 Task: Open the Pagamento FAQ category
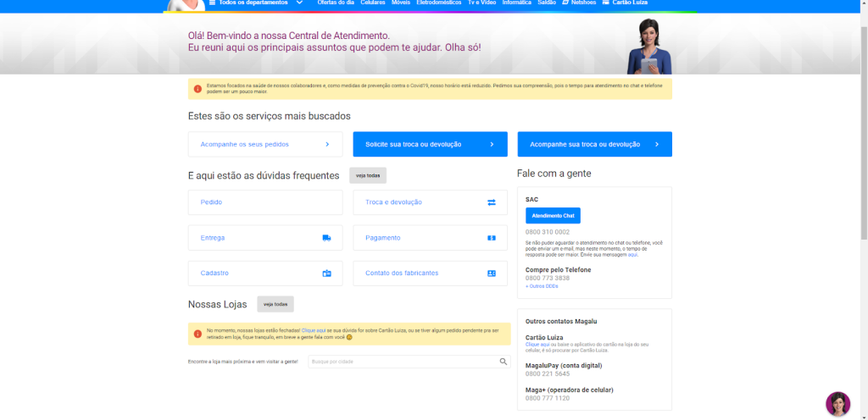430,238
